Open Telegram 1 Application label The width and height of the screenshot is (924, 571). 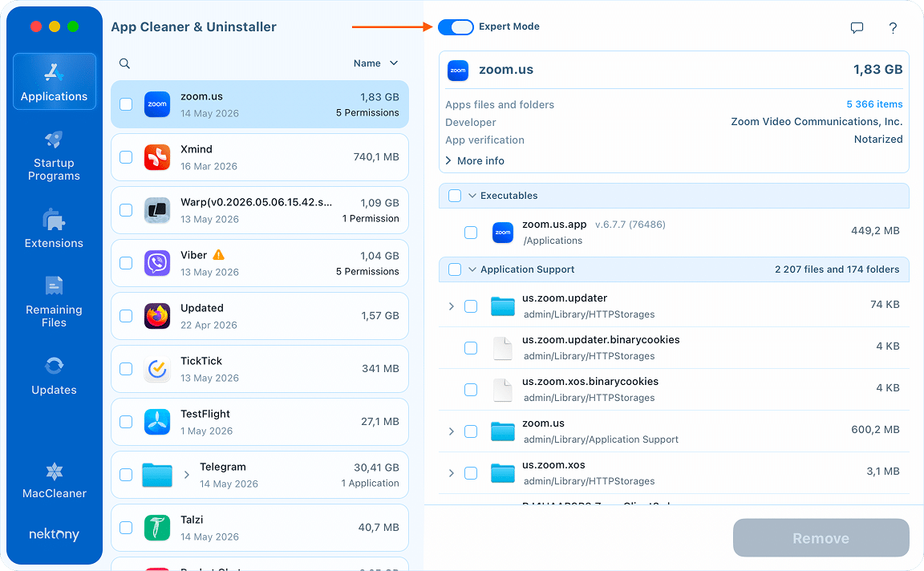point(370,484)
